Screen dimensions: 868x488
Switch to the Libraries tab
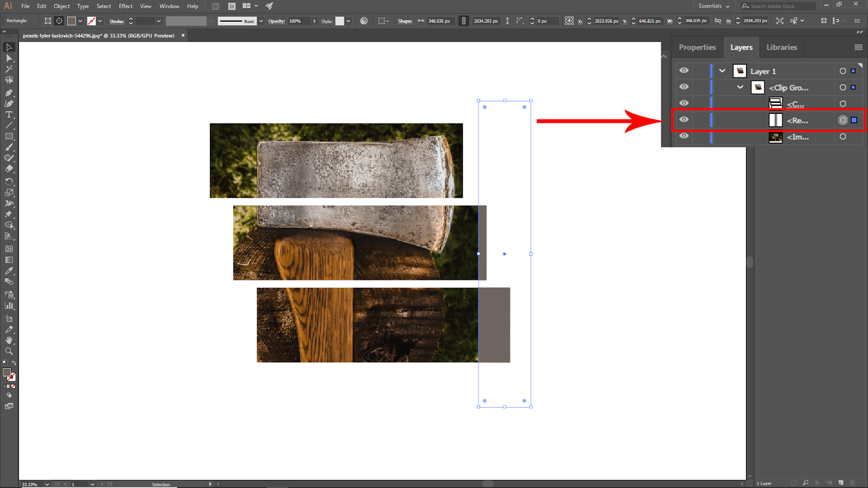(x=782, y=47)
